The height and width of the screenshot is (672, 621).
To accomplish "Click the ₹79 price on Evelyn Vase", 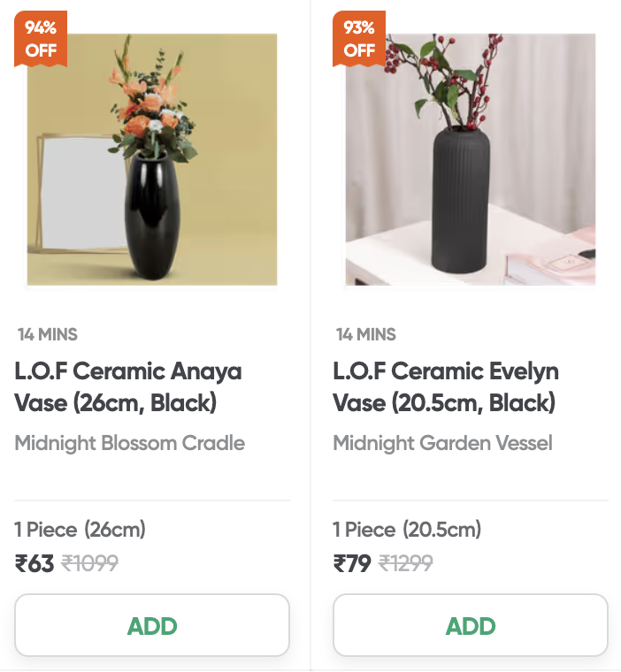I will coord(352,563).
